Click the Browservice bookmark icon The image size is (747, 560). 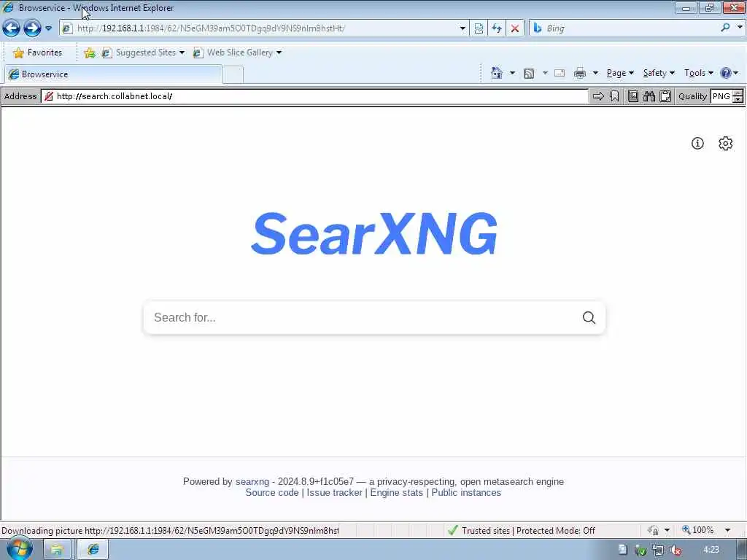[614, 96]
